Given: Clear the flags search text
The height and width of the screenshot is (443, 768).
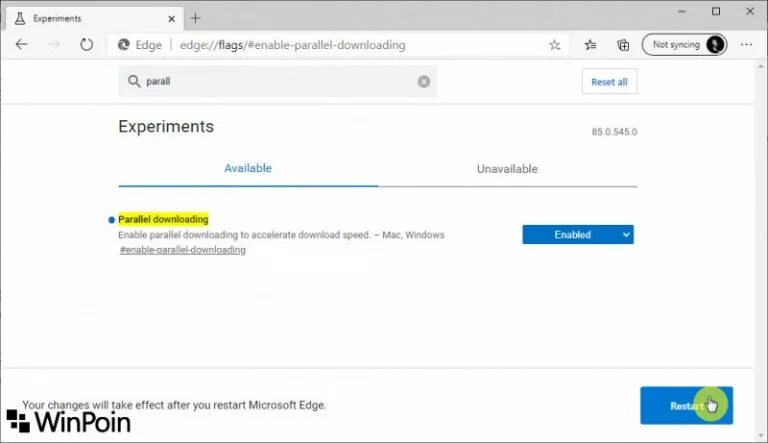Looking at the screenshot, I should point(424,81).
